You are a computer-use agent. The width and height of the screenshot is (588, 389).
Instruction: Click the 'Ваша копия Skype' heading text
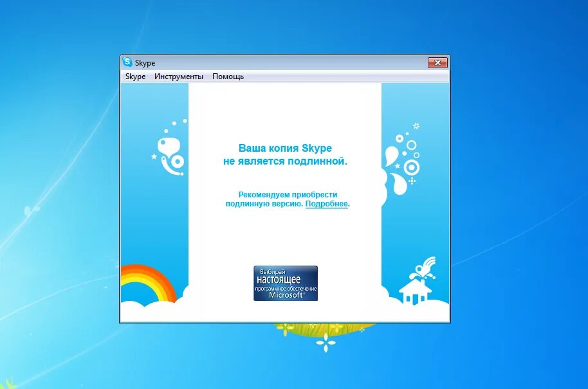point(286,148)
